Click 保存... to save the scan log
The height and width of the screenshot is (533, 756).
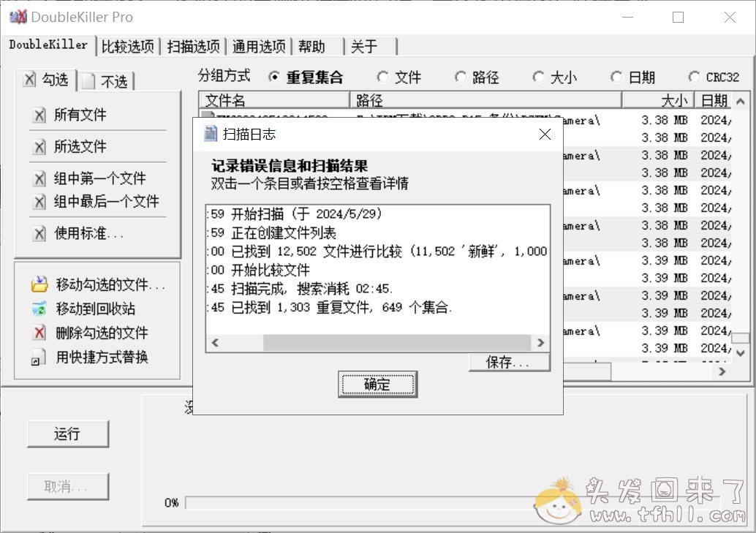509,362
